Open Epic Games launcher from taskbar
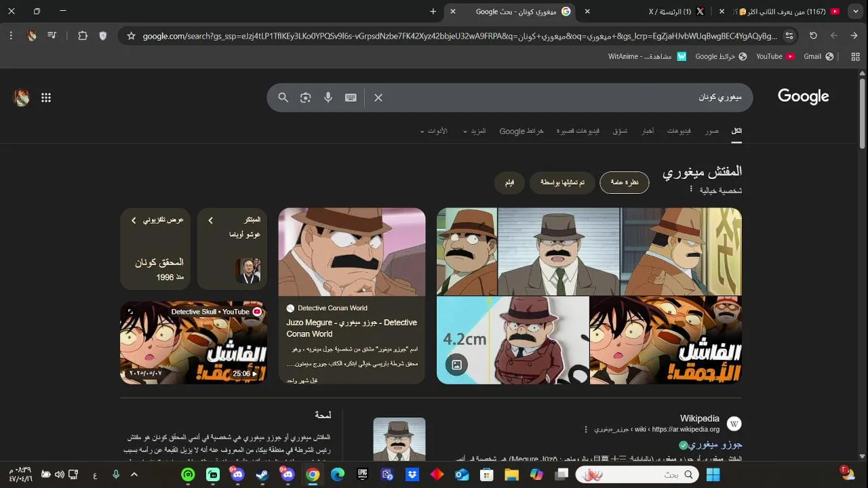This screenshot has width=868, height=488. [x=363, y=475]
